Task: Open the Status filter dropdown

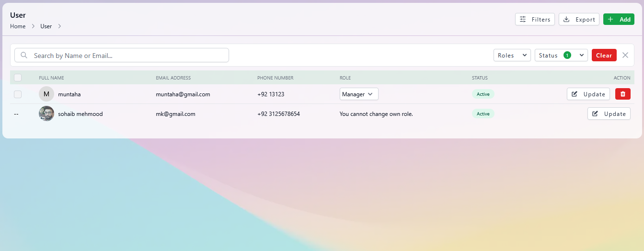Action: 561,55
